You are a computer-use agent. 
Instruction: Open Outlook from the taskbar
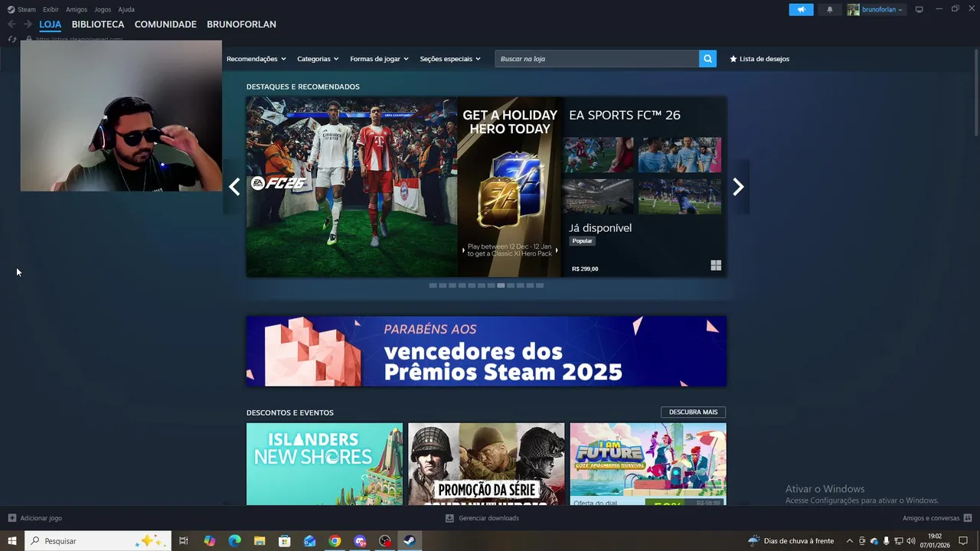(x=309, y=541)
